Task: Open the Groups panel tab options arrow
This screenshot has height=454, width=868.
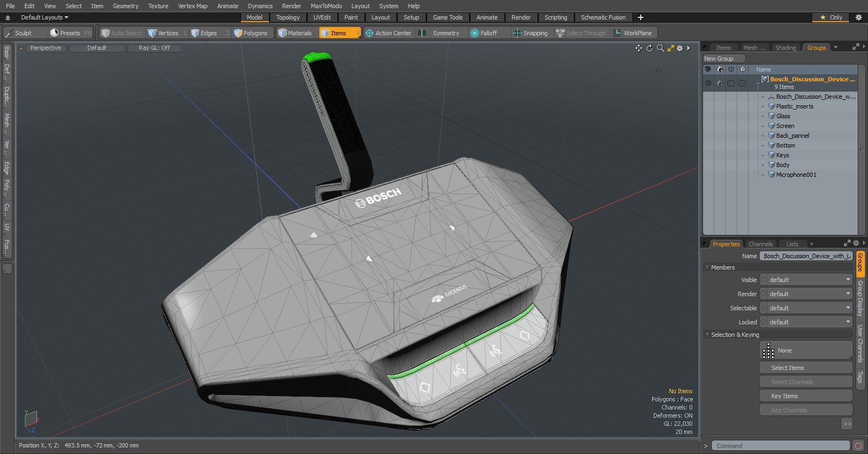Action: [835, 48]
